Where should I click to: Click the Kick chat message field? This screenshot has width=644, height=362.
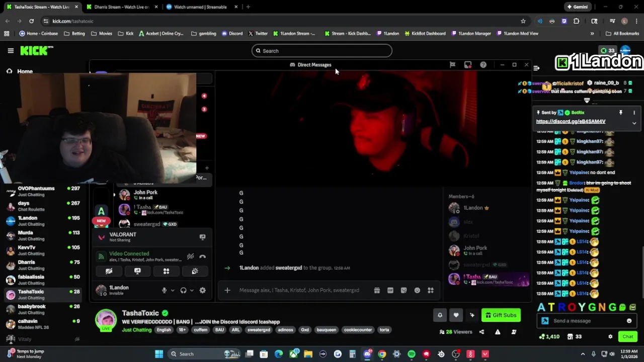pos(586,321)
